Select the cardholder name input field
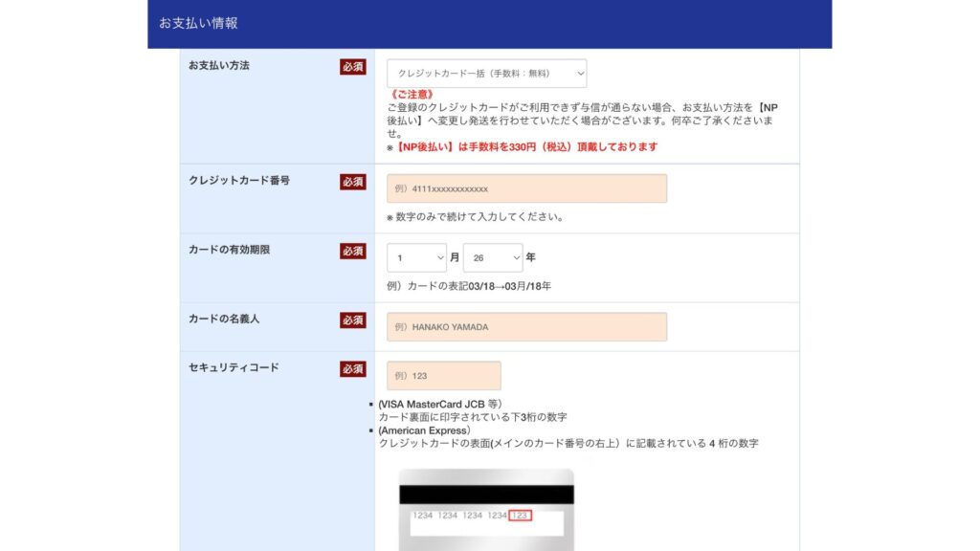The image size is (980, 551). pyautogui.click(x=526, y=326)
